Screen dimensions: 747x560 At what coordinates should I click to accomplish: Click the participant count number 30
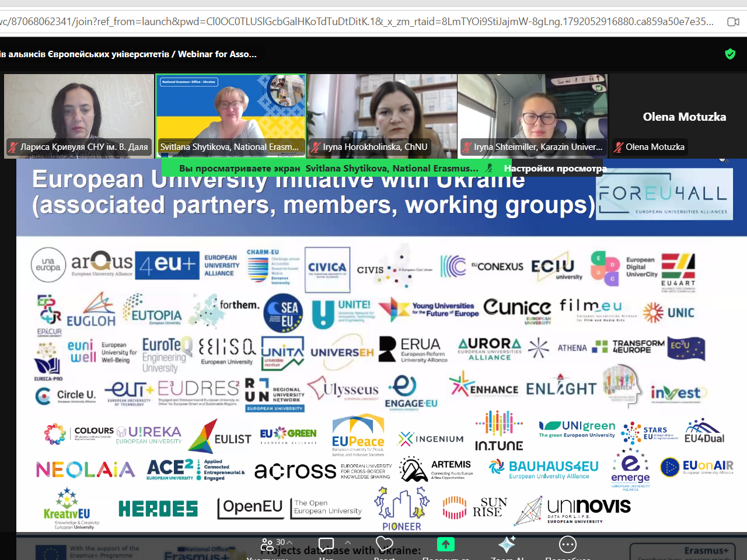point(281,542)
